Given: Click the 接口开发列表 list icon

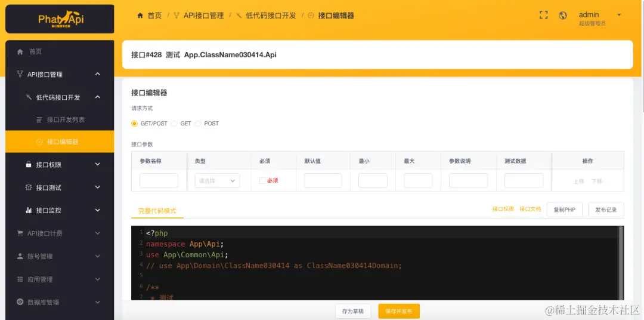Looking at the screenshot, I should click(x=39, y=120).
